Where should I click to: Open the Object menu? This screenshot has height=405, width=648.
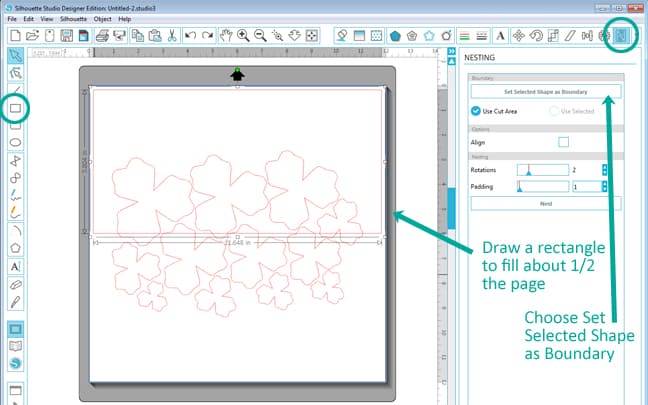pyautogui.click(x=102, y=19)
